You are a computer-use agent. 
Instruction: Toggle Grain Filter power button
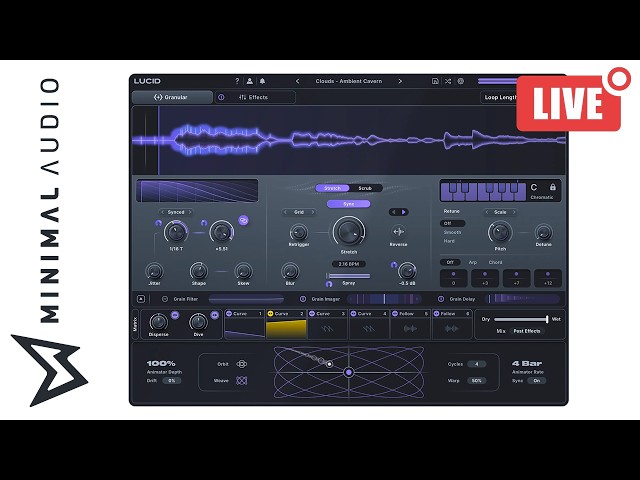[x=165, y=299]
